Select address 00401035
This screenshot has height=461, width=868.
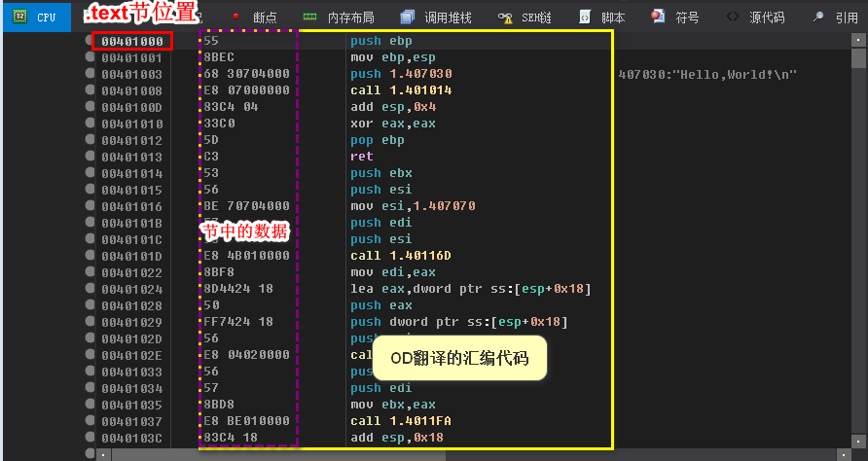[131, 406]
